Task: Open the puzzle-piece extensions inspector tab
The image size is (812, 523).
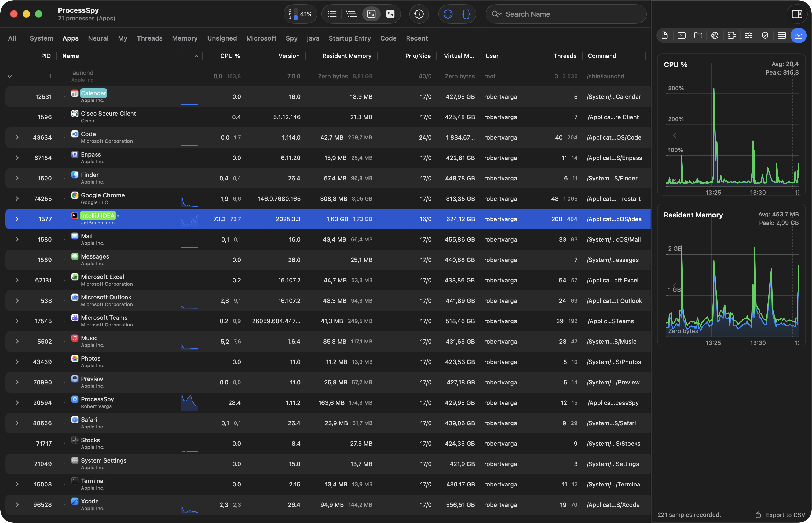Action: click(731, 35)
